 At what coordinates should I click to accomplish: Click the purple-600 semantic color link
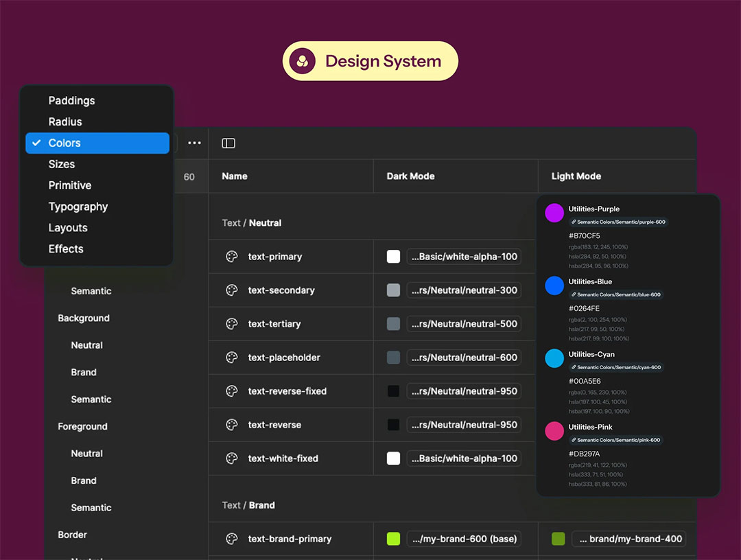click(618, 222)
